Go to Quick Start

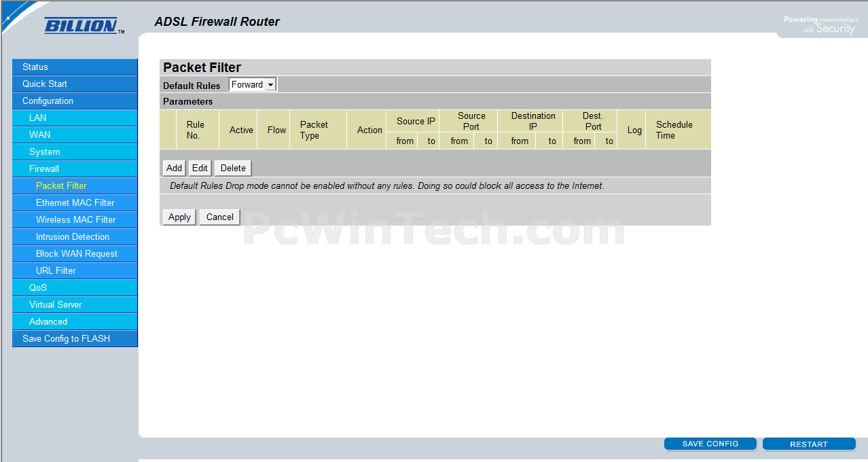(x=75, y=84)
